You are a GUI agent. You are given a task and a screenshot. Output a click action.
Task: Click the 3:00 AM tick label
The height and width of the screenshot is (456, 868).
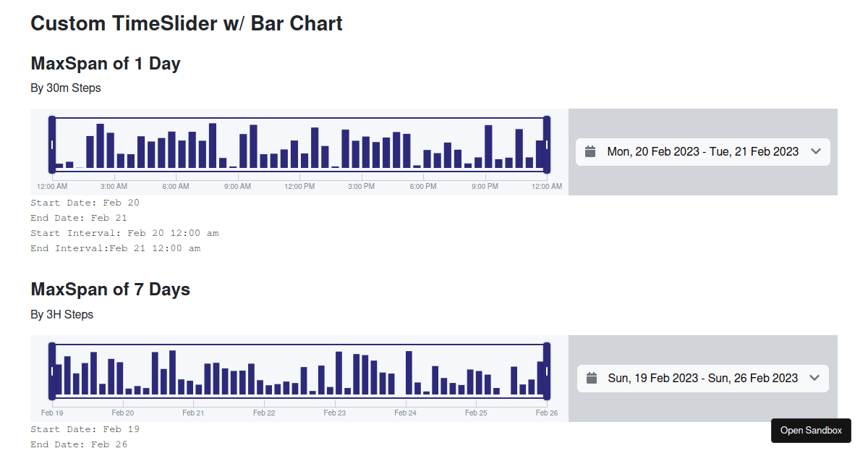click(x=114, y=186)
